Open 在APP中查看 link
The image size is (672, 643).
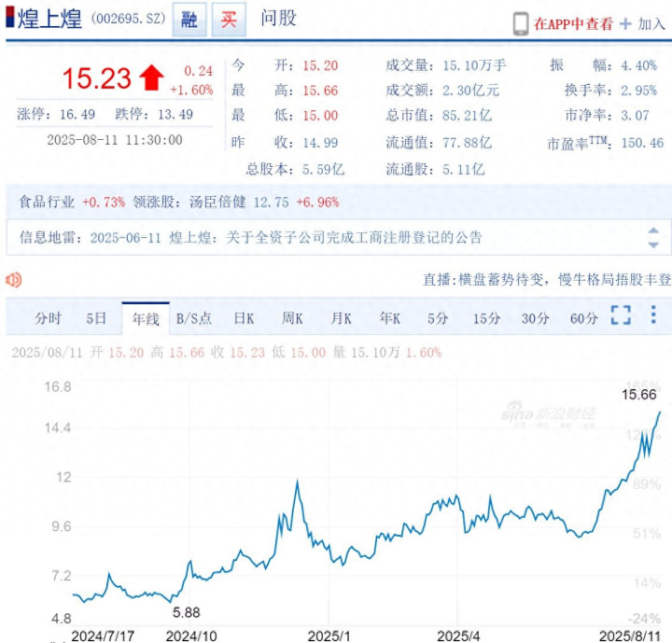click(573, 24)
